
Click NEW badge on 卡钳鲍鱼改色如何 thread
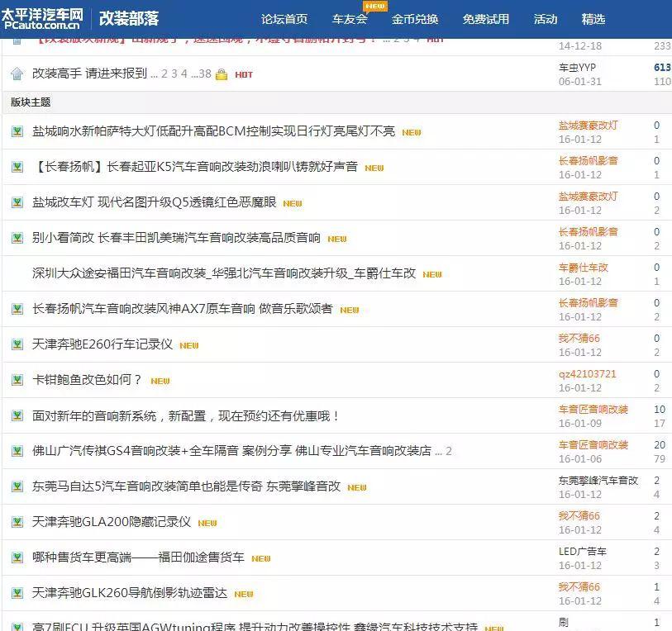(x=160, y=382)
